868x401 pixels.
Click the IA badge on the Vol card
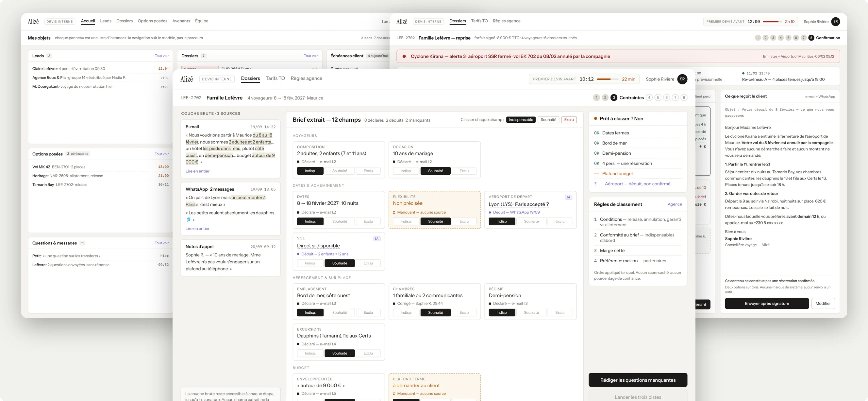(377, 238)
